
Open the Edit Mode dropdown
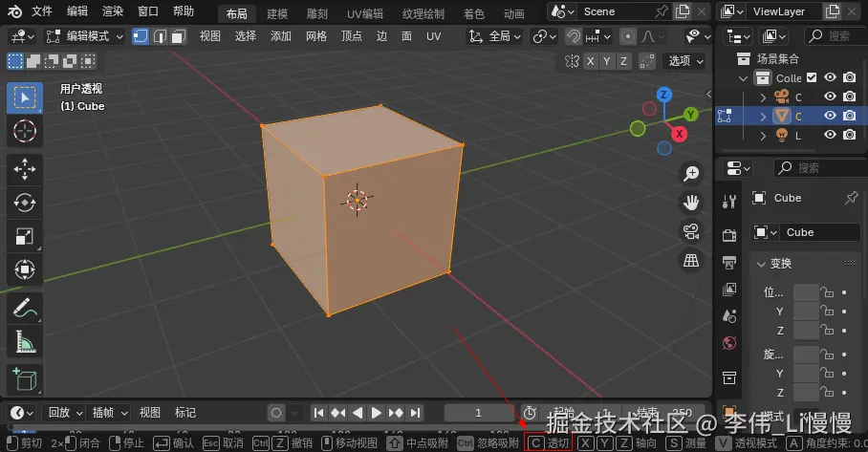pos(84,36)
